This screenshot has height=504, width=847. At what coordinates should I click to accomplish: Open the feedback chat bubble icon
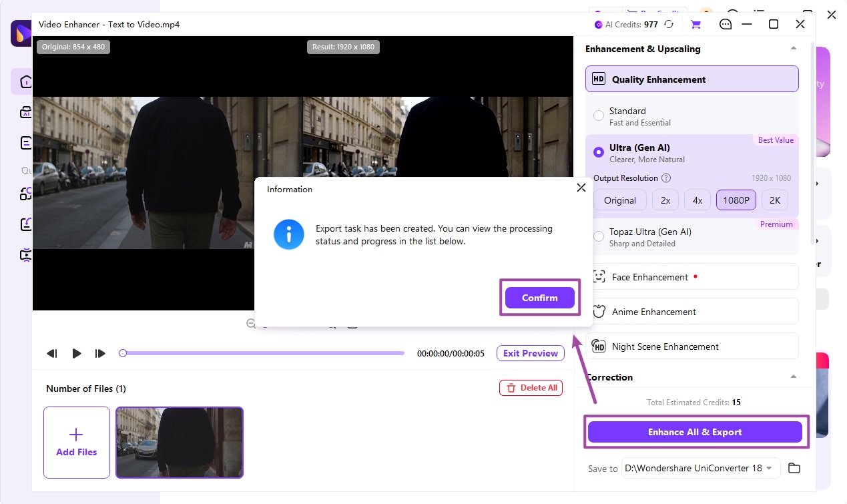726,24
